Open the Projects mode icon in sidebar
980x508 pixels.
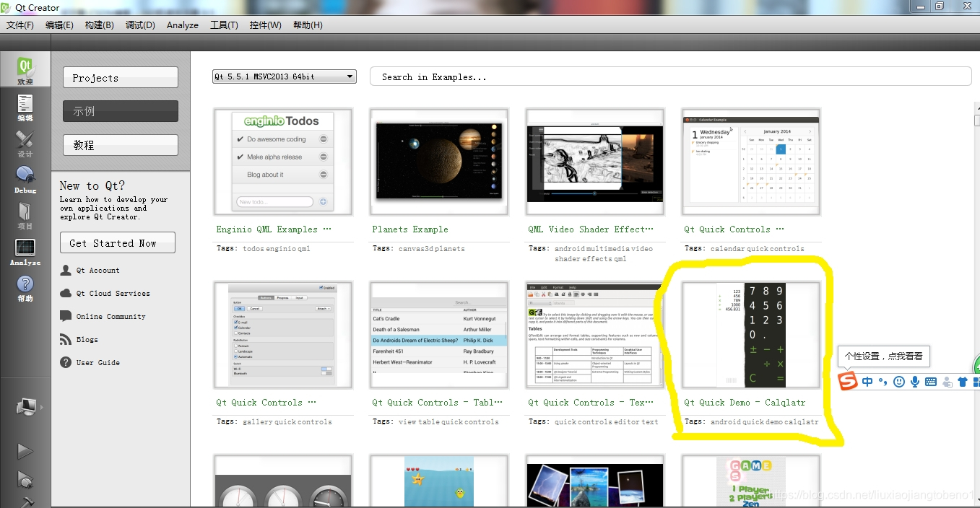25,215
